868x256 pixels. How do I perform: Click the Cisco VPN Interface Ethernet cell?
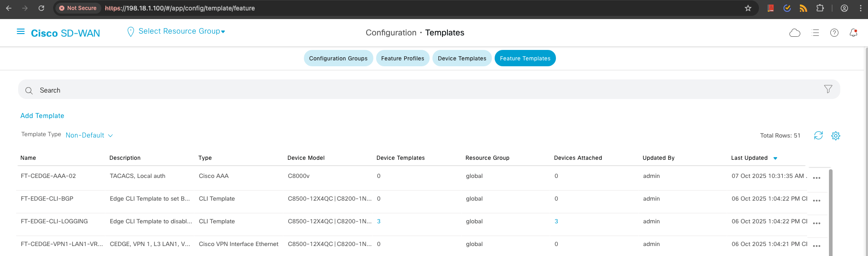(x=238, y=244)
